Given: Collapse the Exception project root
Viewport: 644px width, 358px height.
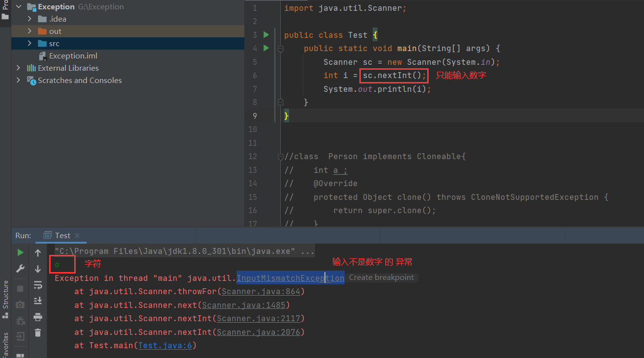Looking at the screenshot, I should click(x=18, y=7).
